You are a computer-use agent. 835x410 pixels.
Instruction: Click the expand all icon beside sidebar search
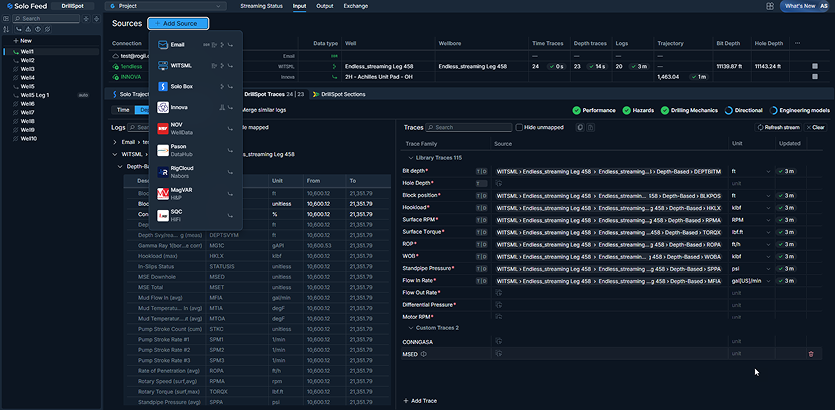[96, 19]
